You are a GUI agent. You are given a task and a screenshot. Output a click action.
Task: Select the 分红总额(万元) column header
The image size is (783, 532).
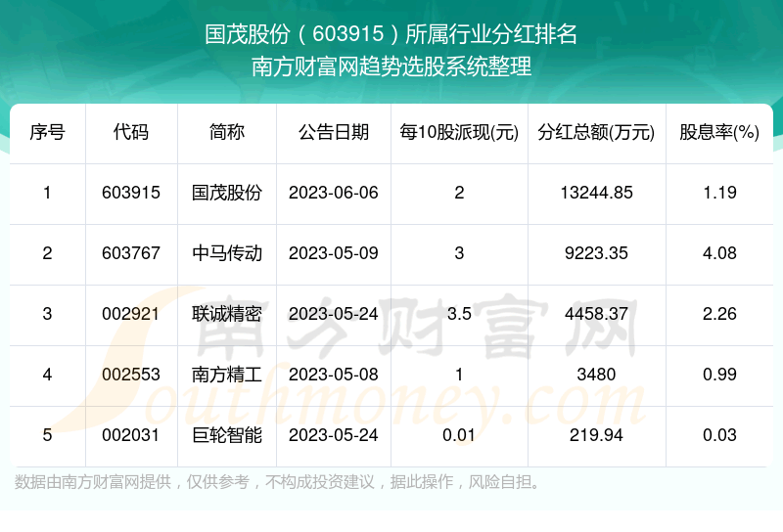tap(596, 132)
